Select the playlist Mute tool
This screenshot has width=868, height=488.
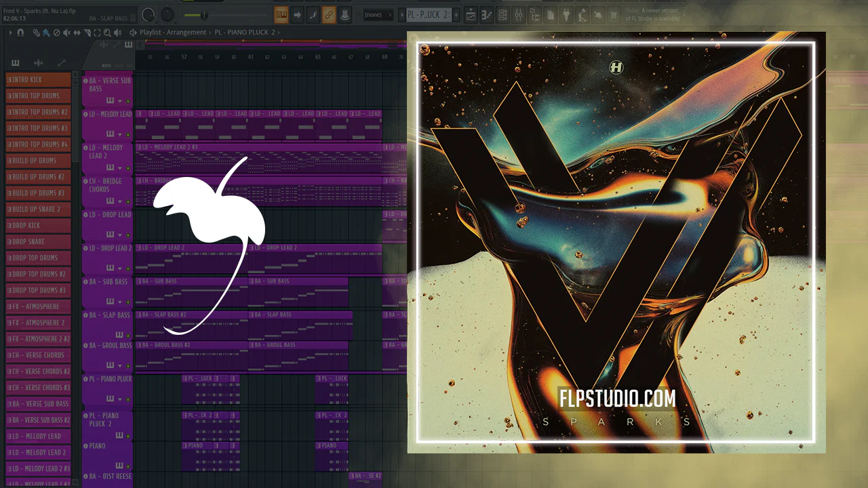click(66, 33)
